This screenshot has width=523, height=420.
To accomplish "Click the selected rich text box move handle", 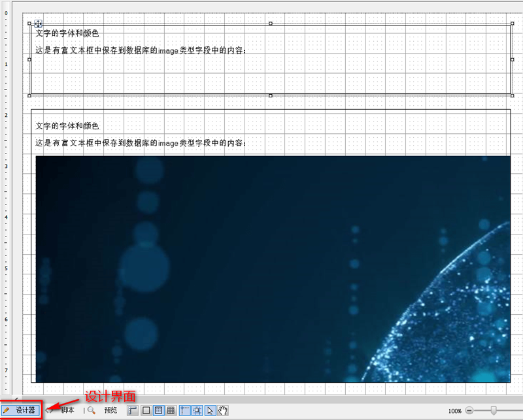I will point(39,24).
